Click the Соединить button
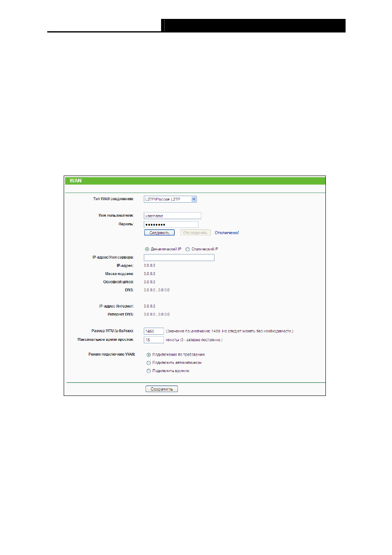Screen dimensions: 392x555 (x=159, y=233)
